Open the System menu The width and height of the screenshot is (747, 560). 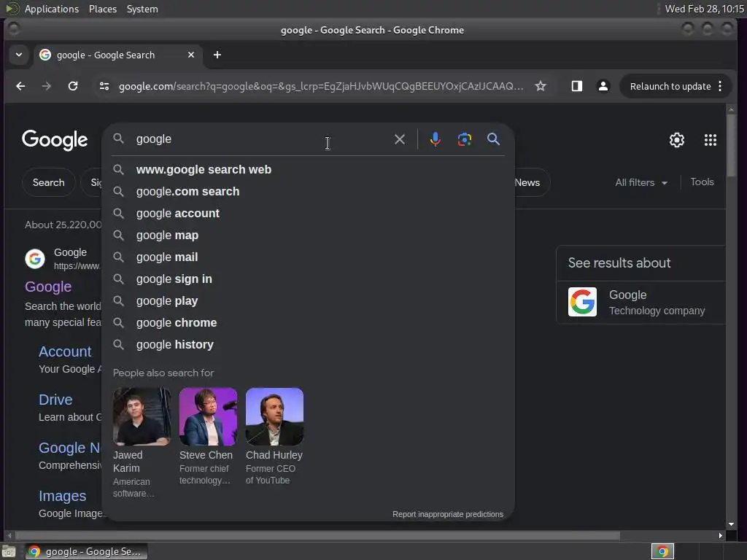coord(142,9)
